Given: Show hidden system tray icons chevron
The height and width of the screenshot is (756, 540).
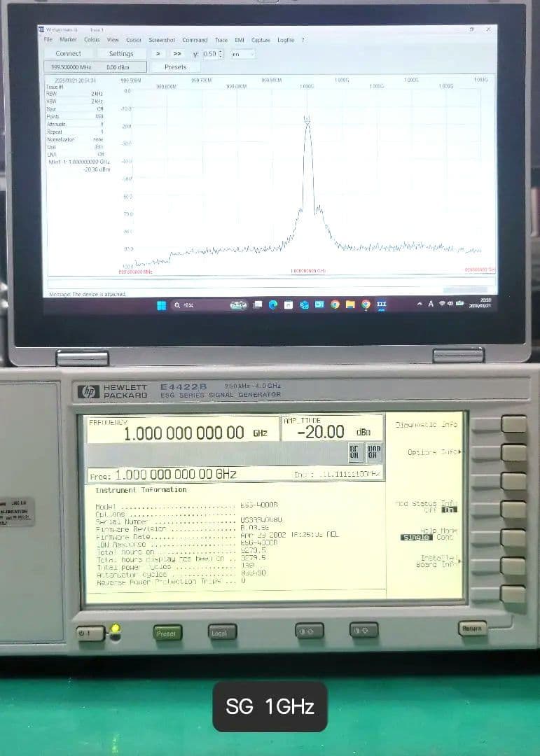Looking at the screenshot, I should point(420,304).
